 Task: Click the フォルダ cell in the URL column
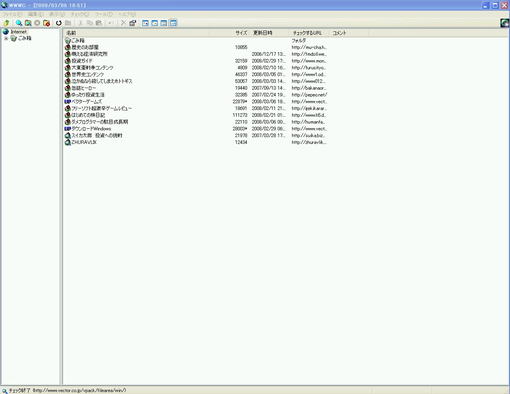[299, 40]
